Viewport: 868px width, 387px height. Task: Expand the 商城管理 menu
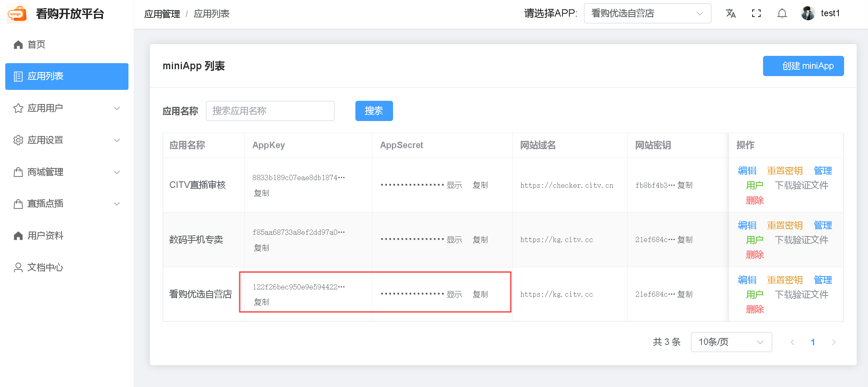tap(67, 172)
